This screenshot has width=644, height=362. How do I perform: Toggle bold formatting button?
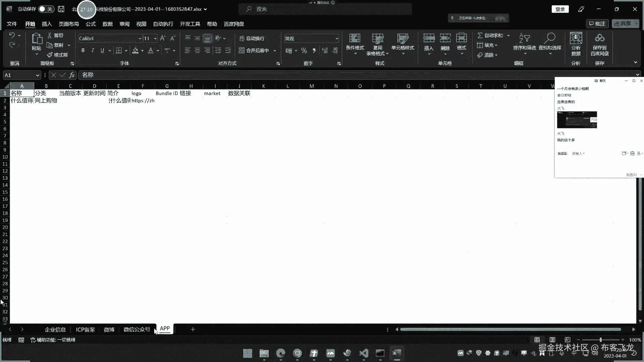[x=83, y=51]
